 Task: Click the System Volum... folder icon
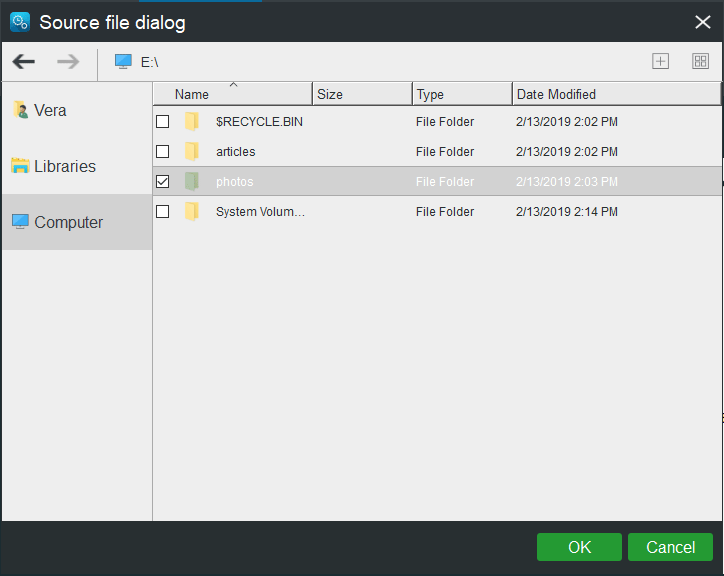tap(192, 212)
